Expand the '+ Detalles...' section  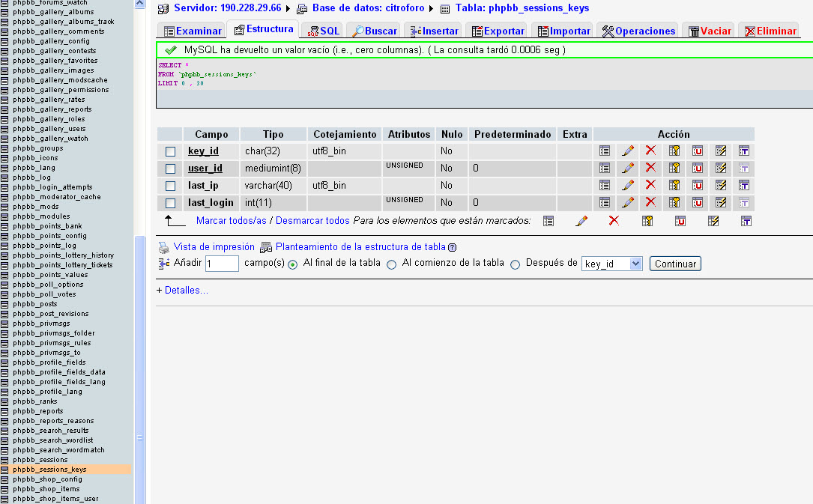tap(182, 291)
